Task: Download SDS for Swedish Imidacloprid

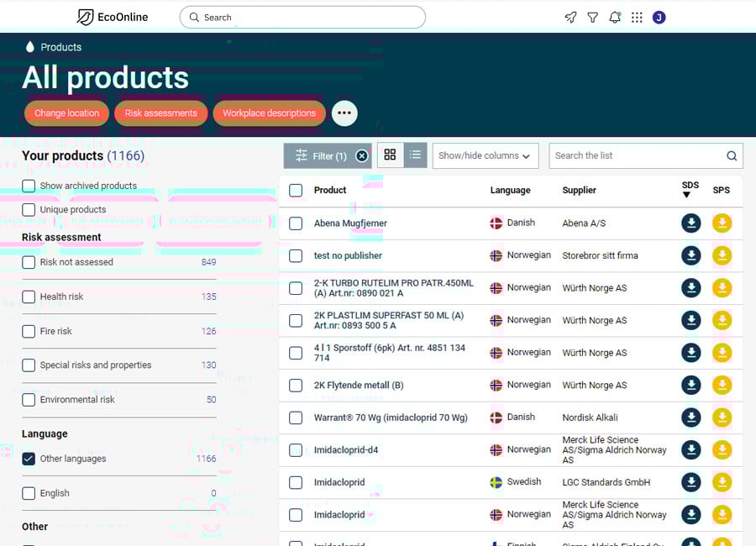Action: pos(691,482)
